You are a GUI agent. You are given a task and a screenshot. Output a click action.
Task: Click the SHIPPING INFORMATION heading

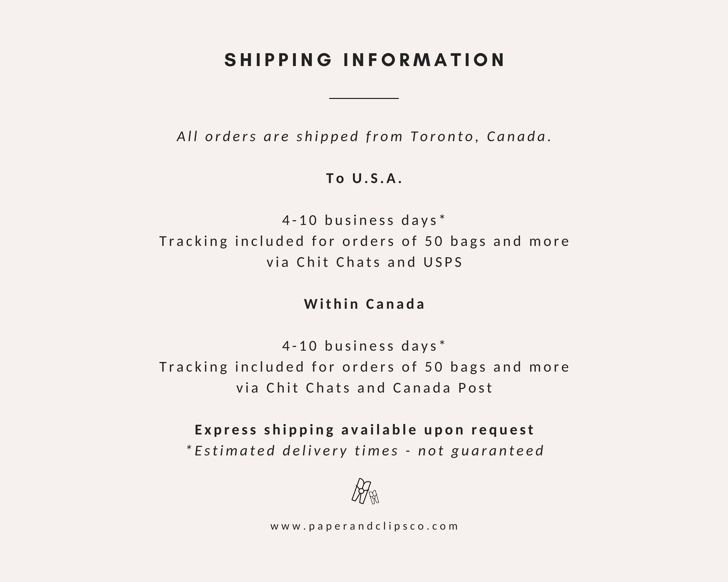(x=364, y=60)
